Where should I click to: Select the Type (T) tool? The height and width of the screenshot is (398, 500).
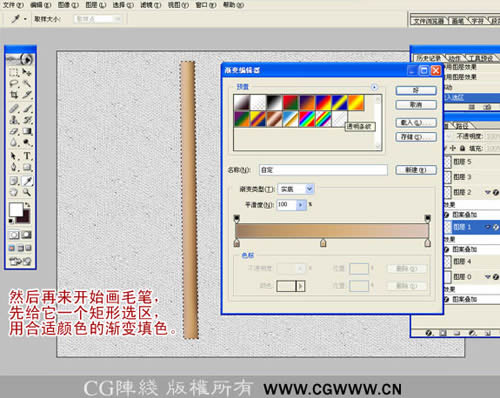(27, 156)
